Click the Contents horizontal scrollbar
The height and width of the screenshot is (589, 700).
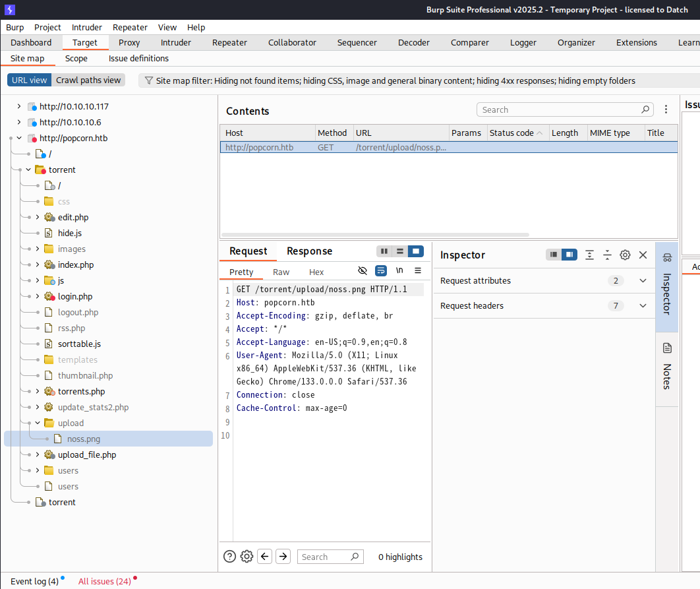click(x=375, y=235)
